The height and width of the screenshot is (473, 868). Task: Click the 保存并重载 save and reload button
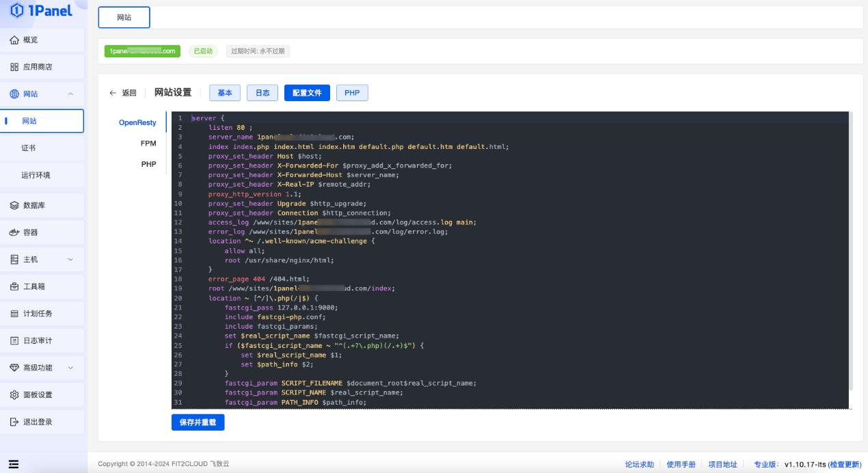[x=198, y=422]
